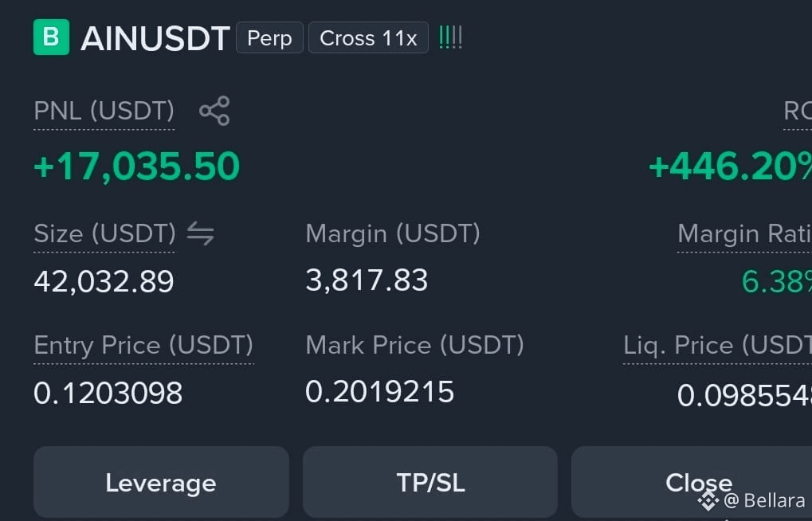
Task: Open the TP/SL settings button
Action: click(430, 482)
